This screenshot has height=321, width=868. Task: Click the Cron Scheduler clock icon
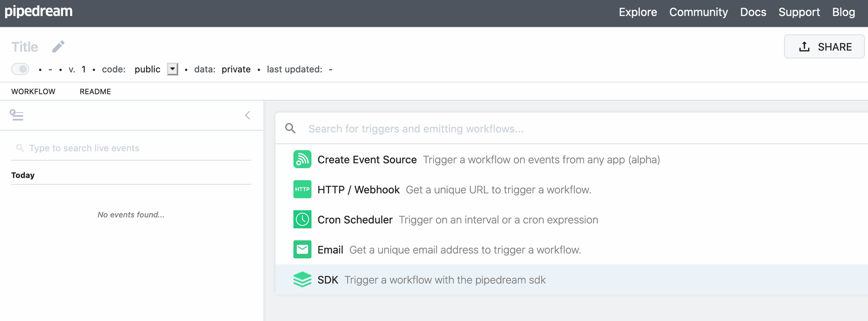302,219
